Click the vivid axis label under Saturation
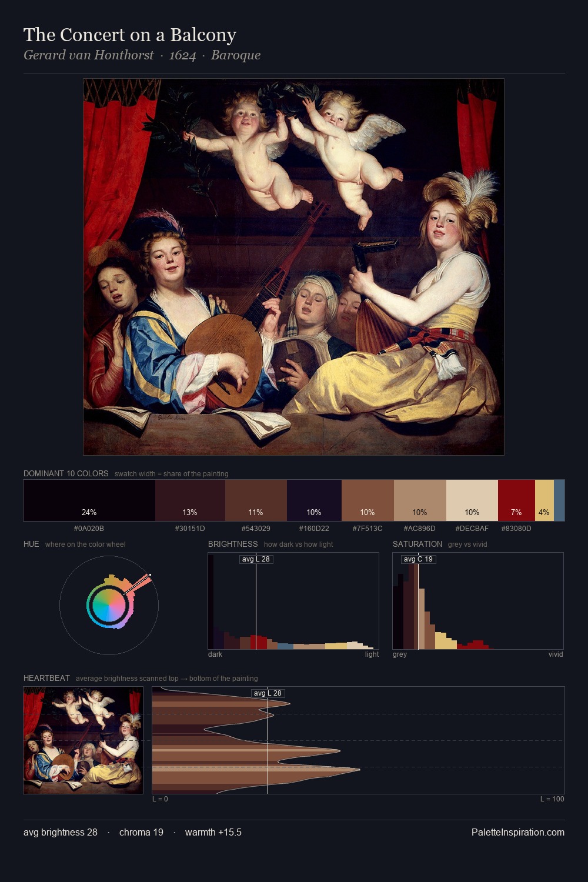The image size is (588, 882). click(x=556, y=654)
